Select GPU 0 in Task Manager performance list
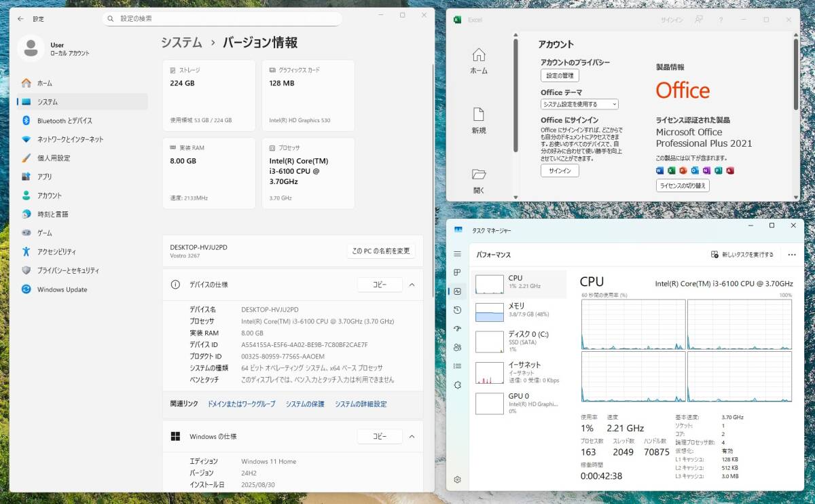Screen dimensions: 815x504 519,403
